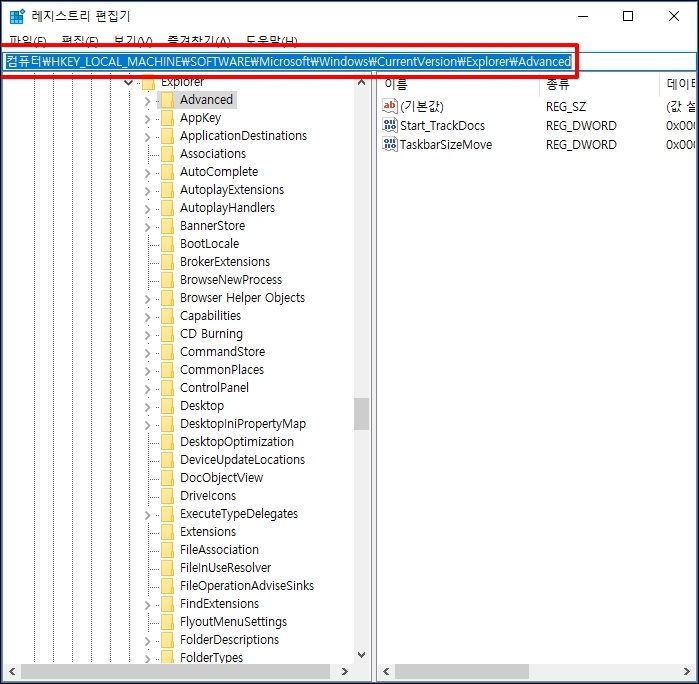Click the BrowseNewProcess folder icon

pos(167,280)
